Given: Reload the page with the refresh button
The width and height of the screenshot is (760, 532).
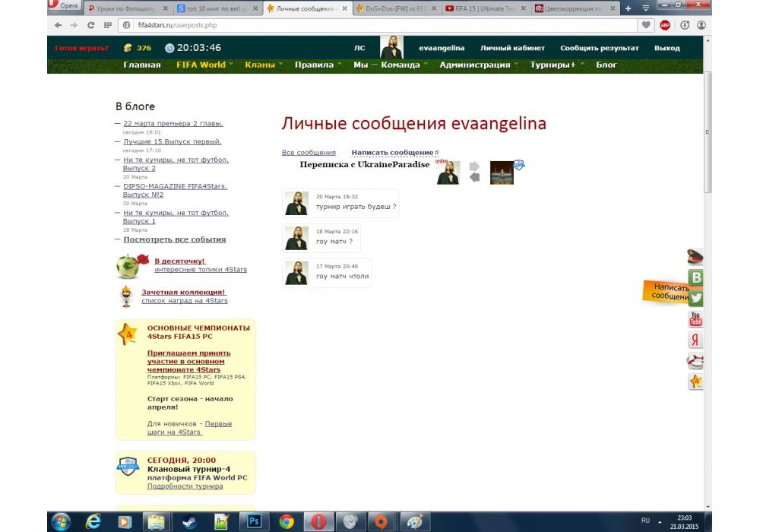Looking at the screenshot, I should (91, 25).
